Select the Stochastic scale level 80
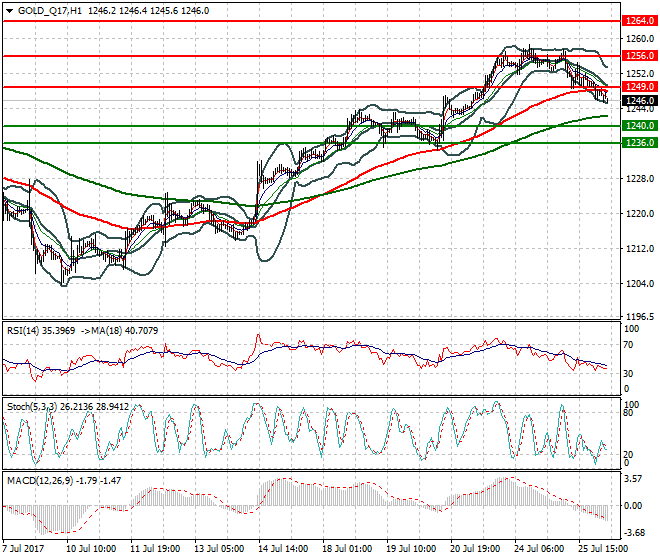 pos(628,413)
